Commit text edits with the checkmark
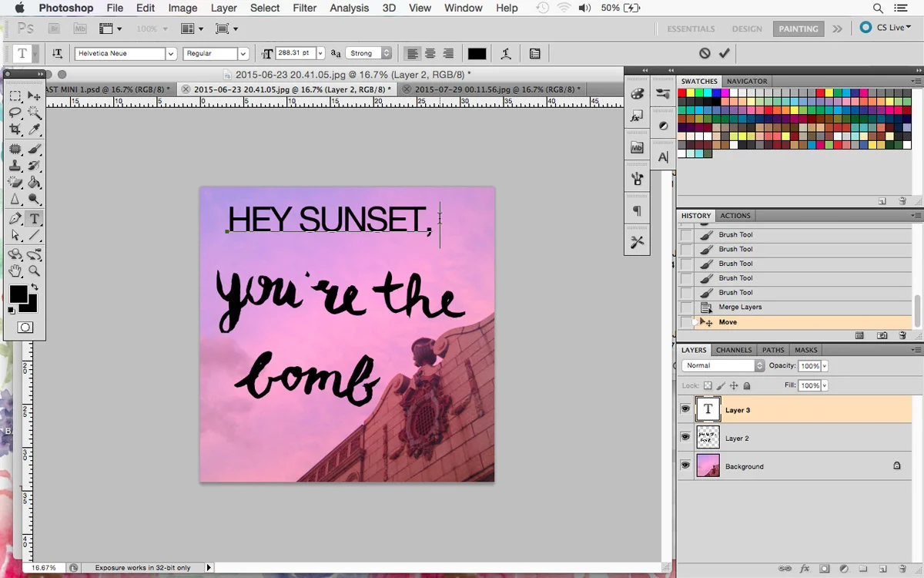The width and height of the screenshot is (924, 578). pyautogui.click(x=724, y=53)
